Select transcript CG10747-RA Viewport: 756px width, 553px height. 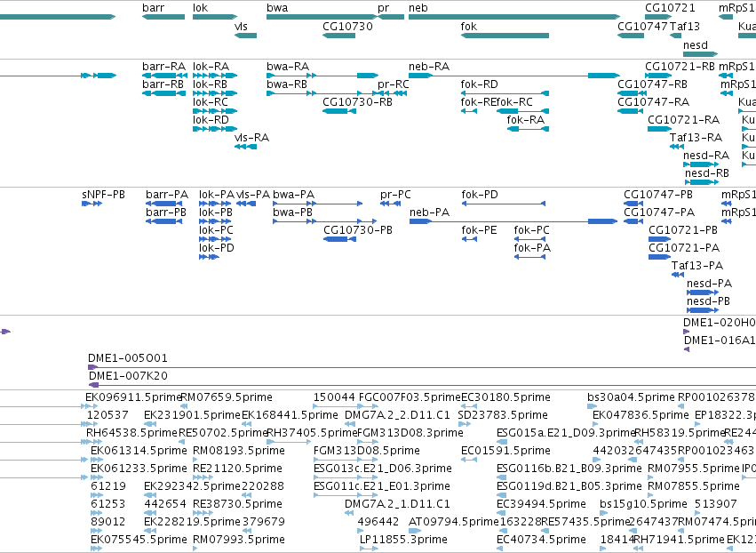point(630,111)
